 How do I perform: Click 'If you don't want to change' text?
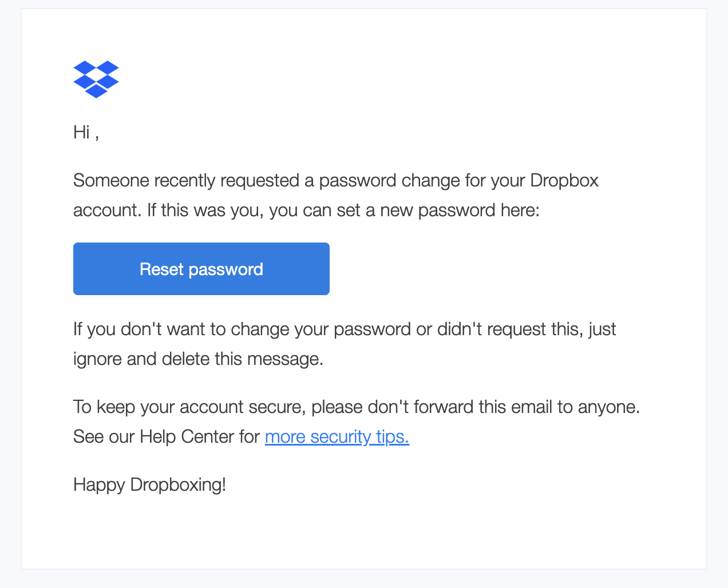click(182, 329)
